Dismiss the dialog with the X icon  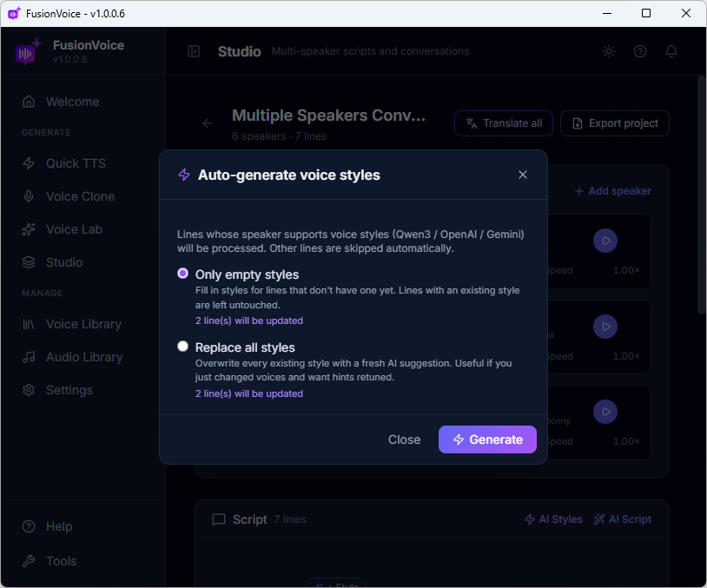pos(523,175)
